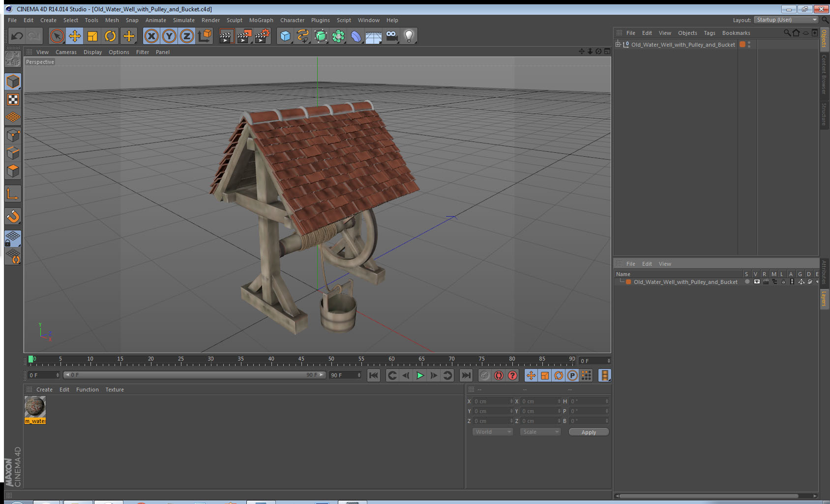830x504 pixels.
Task: Toggle Y axis lock
Action: pyautogui.click(x=169, y=36)
